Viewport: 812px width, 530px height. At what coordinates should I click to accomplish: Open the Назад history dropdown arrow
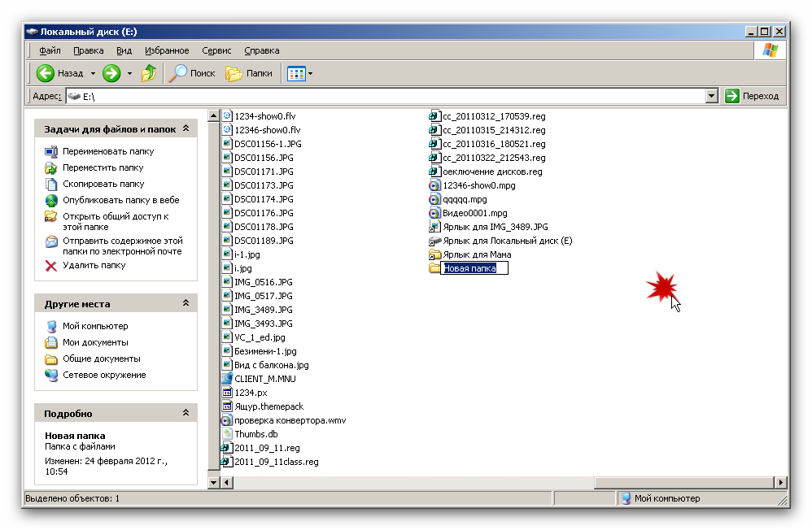[x=94, y=73]
